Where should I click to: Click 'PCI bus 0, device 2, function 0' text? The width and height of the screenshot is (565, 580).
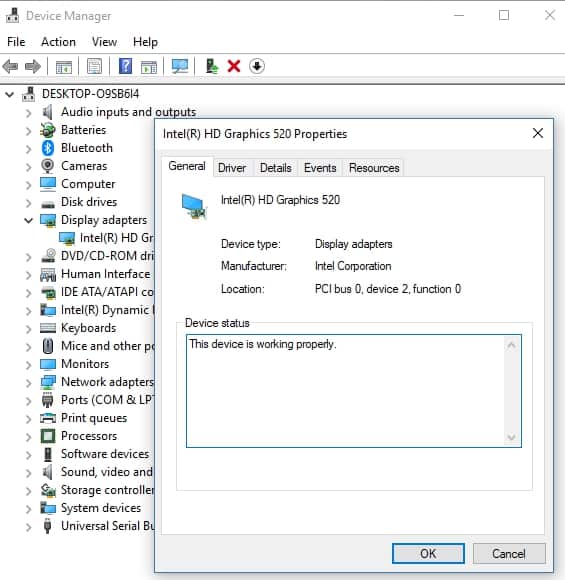coord(388,289)
